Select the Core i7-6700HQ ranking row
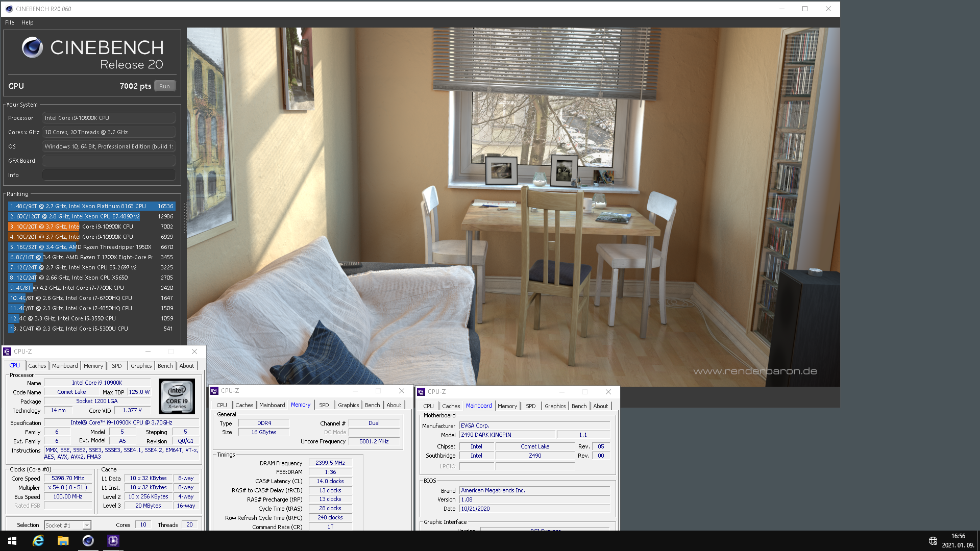This screenshot has height=551, width=980. tap(92, 298)
